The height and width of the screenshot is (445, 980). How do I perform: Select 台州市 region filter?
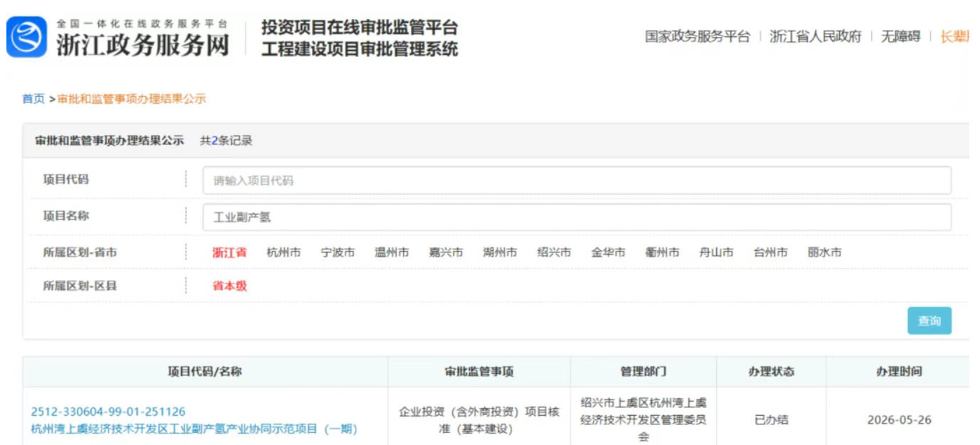pos(770,252)
